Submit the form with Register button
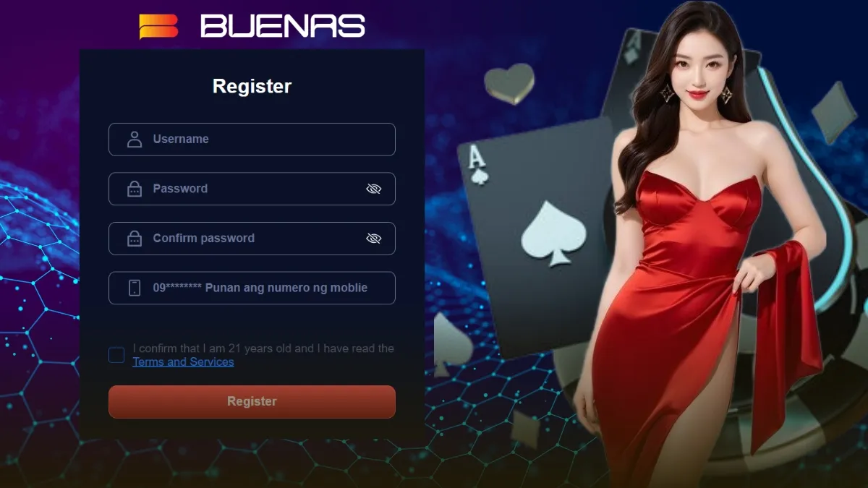Screen dimensions: 868x488 (252, 402)
